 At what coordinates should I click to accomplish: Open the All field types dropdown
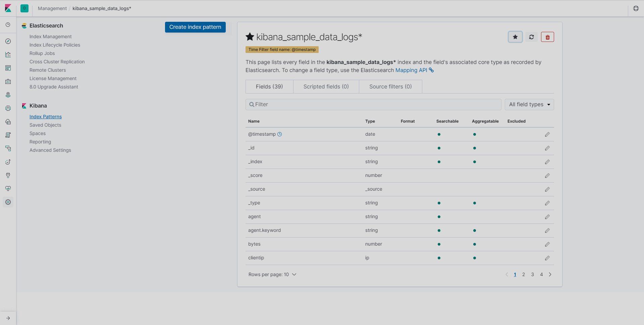point(529,105)
